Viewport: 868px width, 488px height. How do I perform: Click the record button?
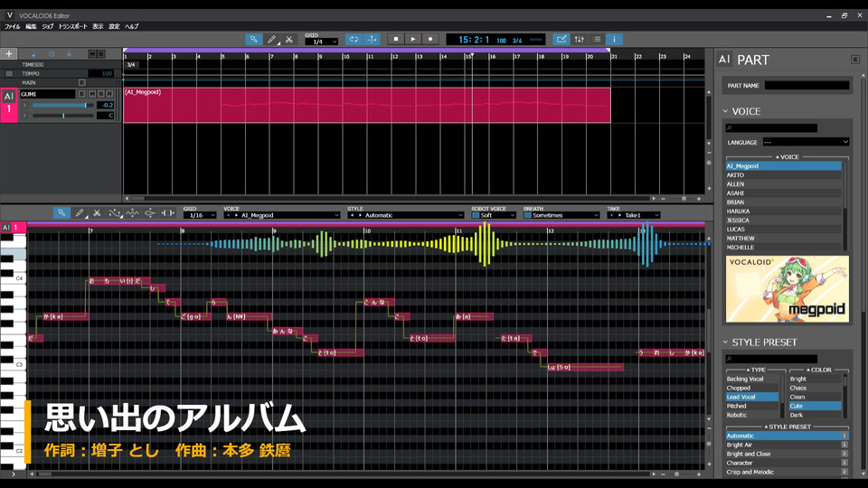tap(430, 39)
